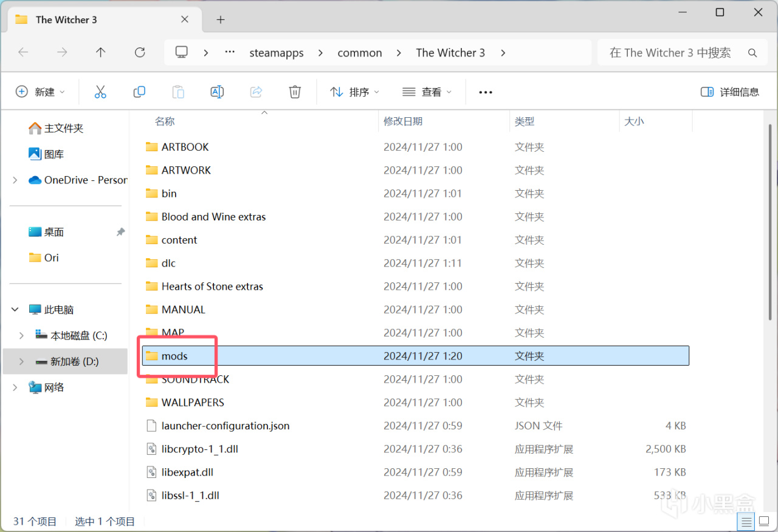The image size is (778, 532).
Task: Open the Ori folder in sidebar
Action: click(x=44, y=257)
